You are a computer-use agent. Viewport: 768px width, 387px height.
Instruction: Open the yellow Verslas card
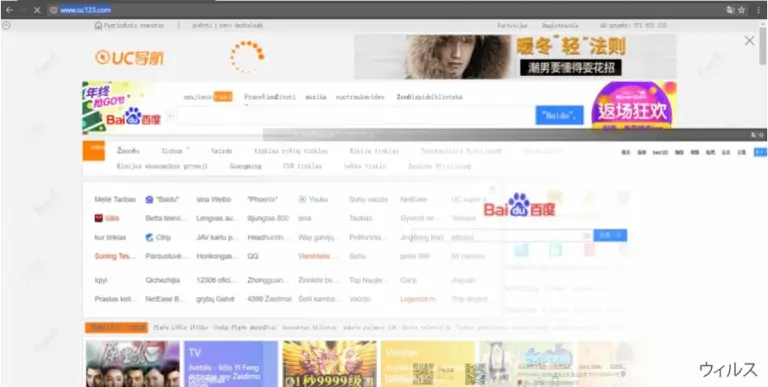click(428, 364)
